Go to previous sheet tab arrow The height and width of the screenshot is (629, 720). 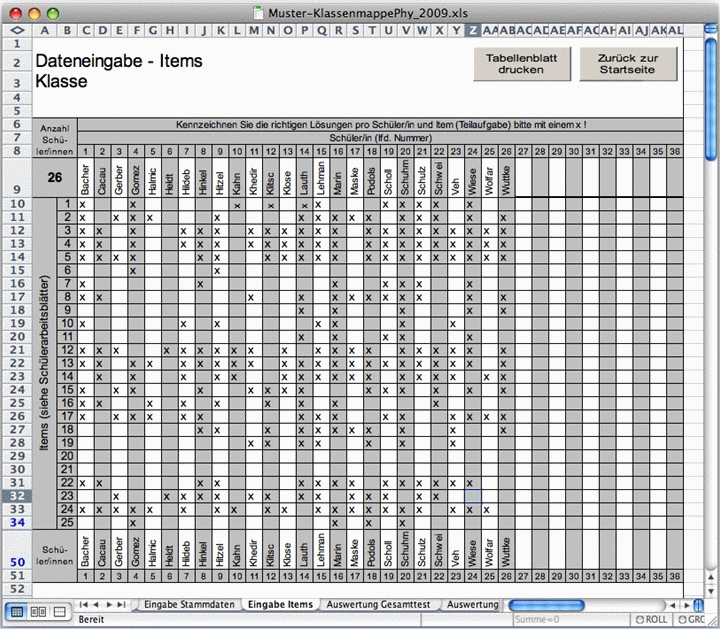[x=96, y=605]
